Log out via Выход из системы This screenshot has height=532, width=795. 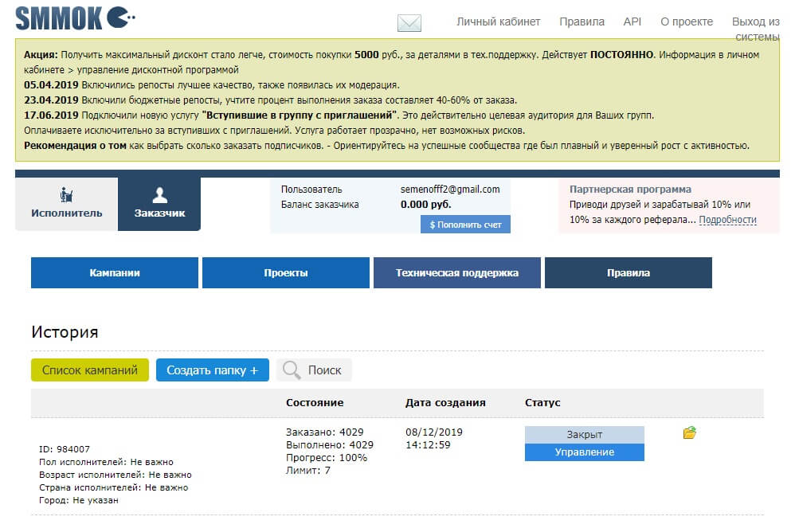(x=756, y=29)
